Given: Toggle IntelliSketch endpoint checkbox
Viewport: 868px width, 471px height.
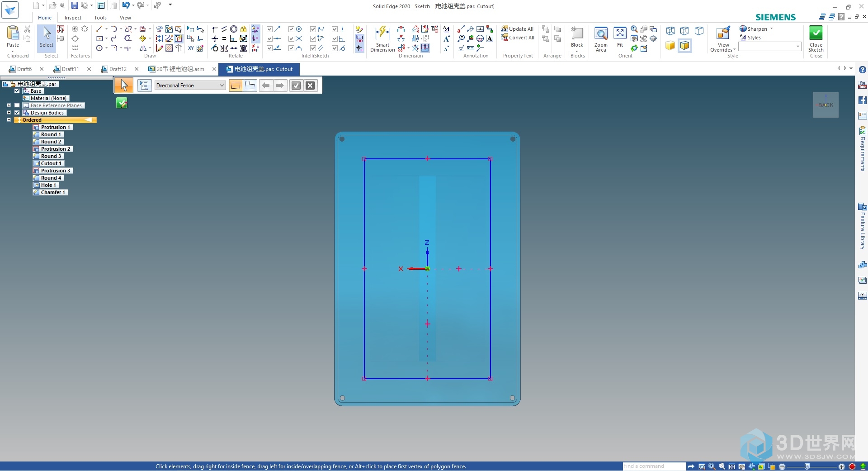Looking at the screenshot, I should point(270,29).
